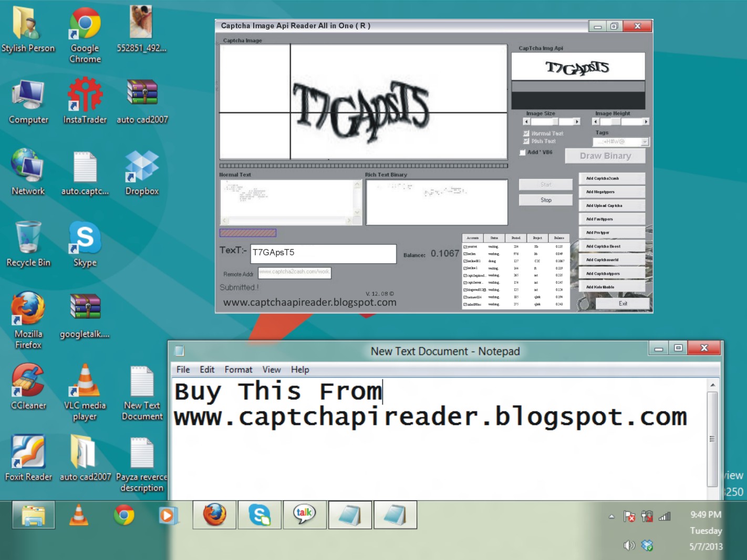Viewport: 747px width, 560px height.
Task: Click Image Size right arrow
Action: [x=577, y=121]
